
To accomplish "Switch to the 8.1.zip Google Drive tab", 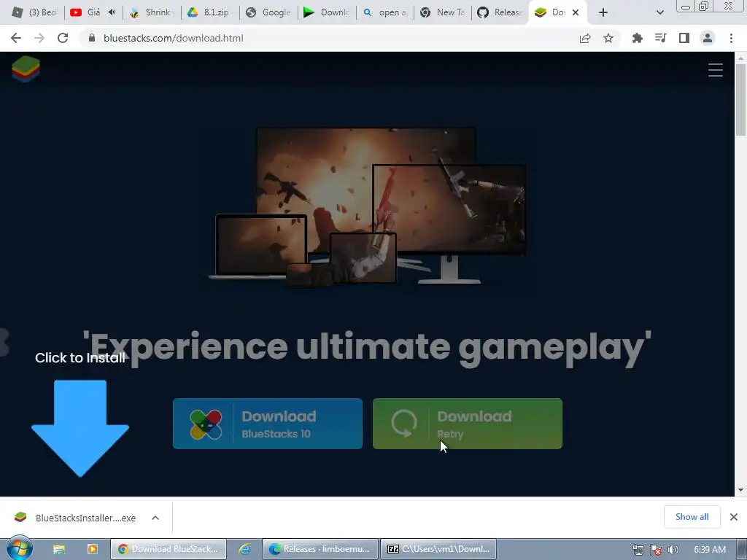I will 209,12.
